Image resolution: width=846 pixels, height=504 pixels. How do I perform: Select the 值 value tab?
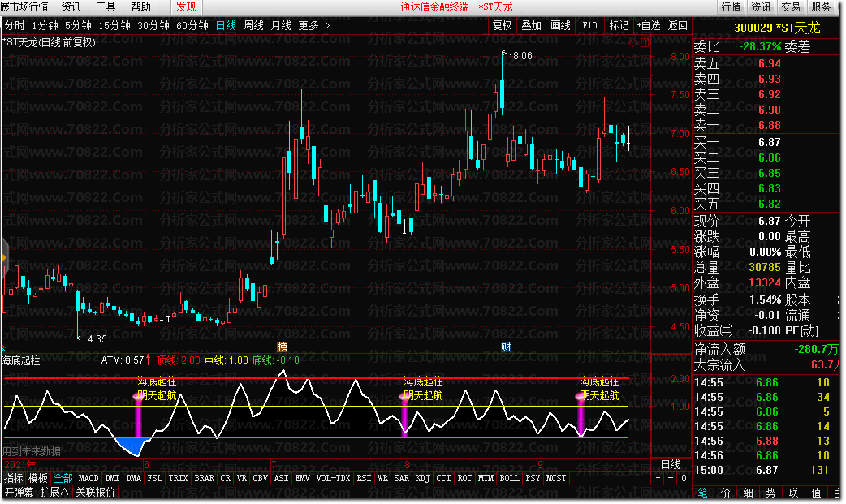pyautogui.click(x=816, y=493)
